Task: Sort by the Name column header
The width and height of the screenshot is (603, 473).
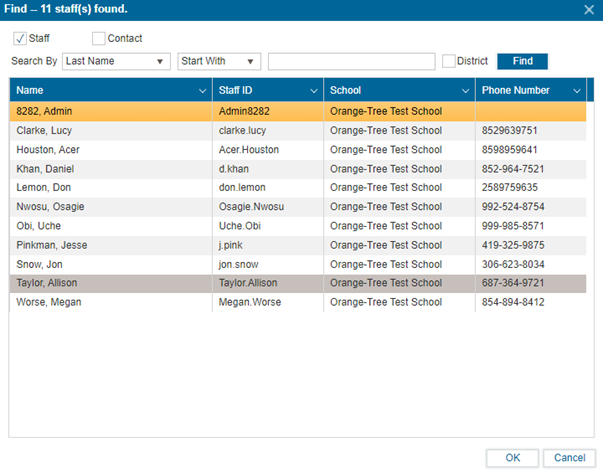Action: point(100,91)
